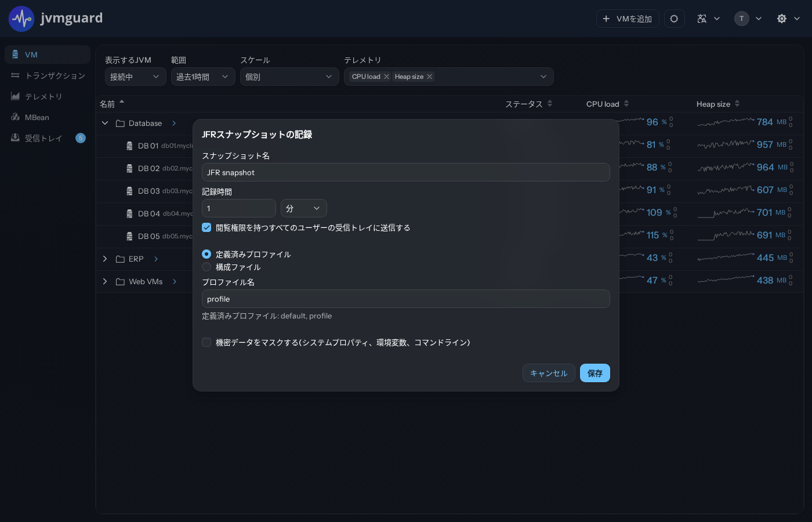Remove the Heap size telemetry tag
This screenshot has width=812, height=522.
[430, 77]
